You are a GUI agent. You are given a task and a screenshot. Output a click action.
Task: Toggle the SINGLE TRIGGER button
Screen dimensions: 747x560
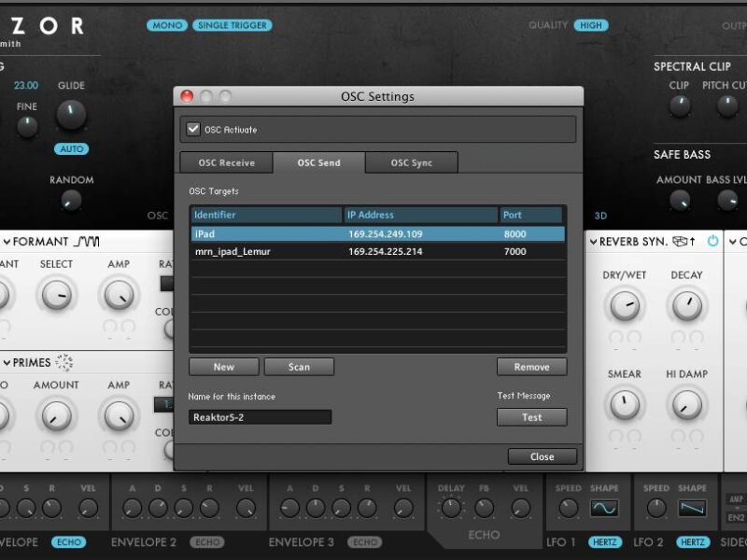point(233,25)
